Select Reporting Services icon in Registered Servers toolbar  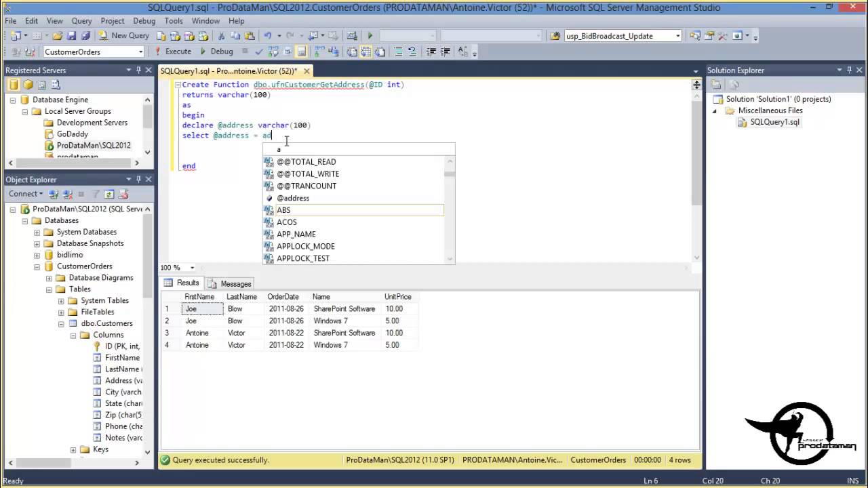(41, 85)
